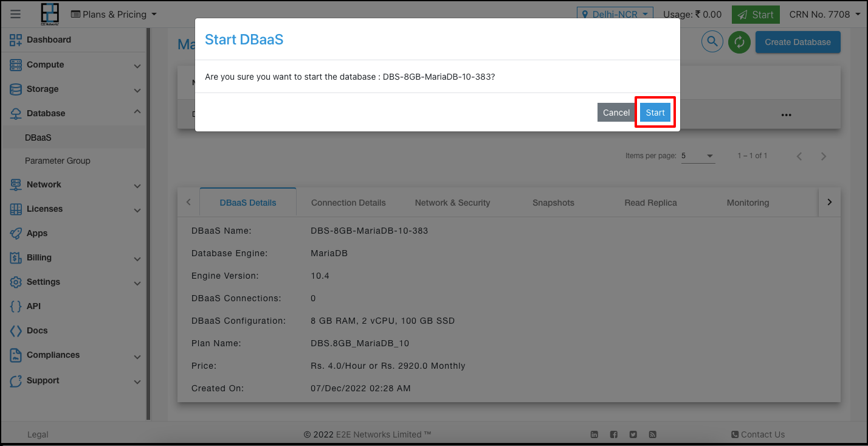Go to the previous page arrow

(799, 156)
